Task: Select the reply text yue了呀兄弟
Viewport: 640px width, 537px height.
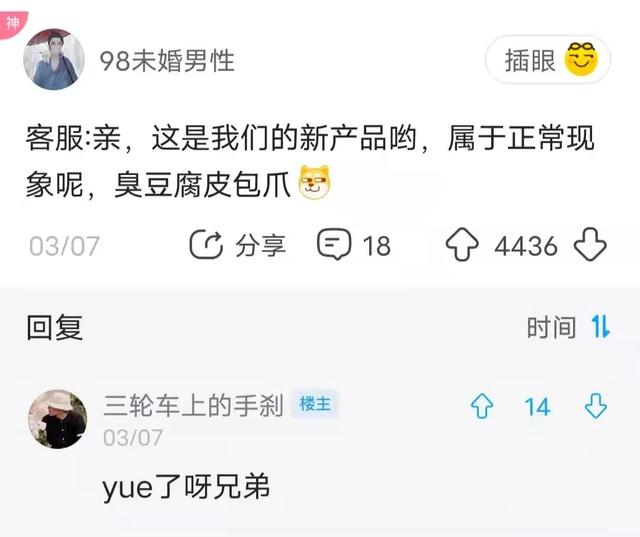Action: [x=186, y=486]
